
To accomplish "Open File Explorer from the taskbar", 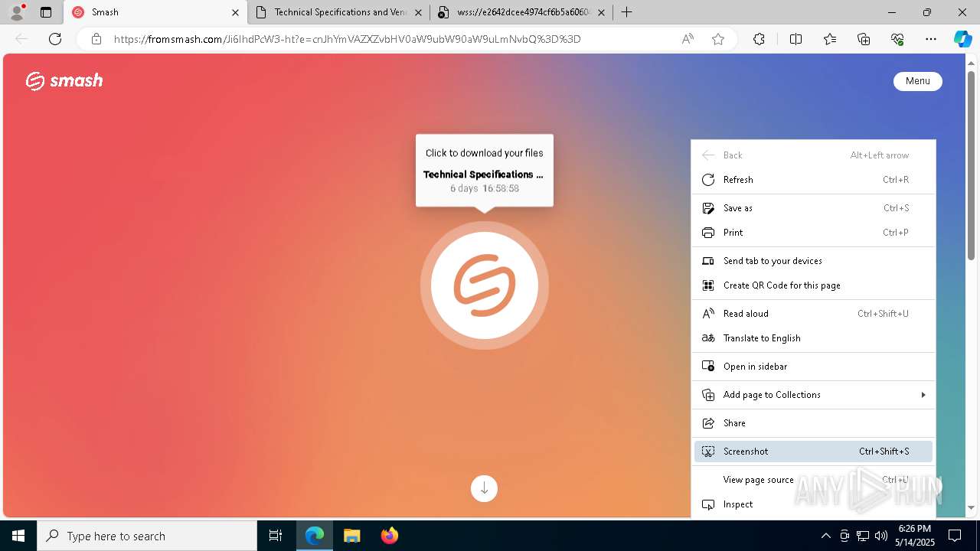I will (351, 536).
